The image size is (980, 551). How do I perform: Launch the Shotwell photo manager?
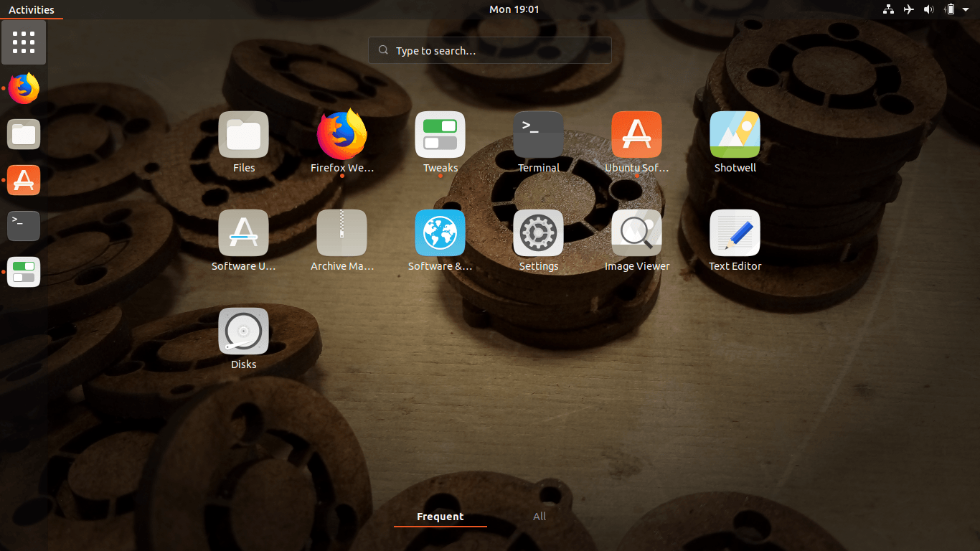tap(735, 135)
